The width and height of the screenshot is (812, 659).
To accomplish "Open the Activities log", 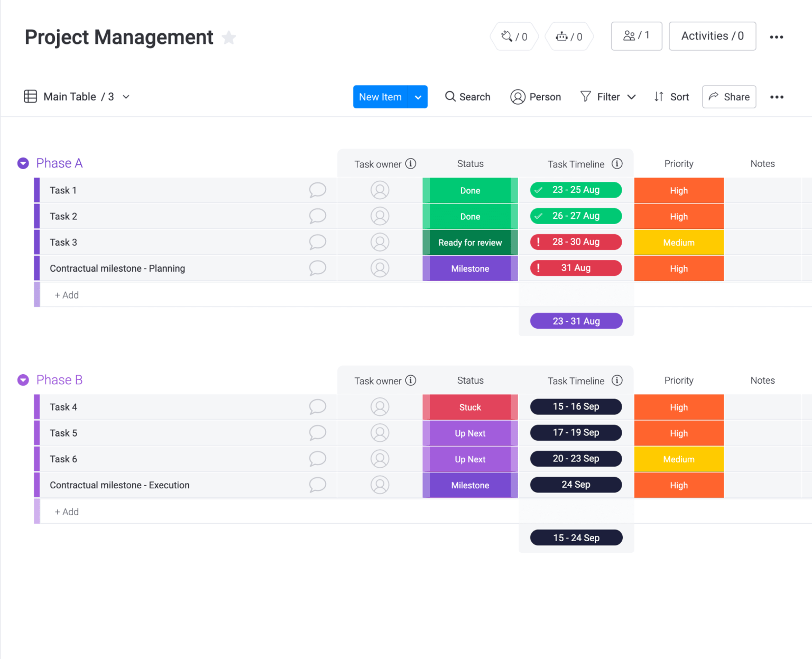I will [712, 36].
